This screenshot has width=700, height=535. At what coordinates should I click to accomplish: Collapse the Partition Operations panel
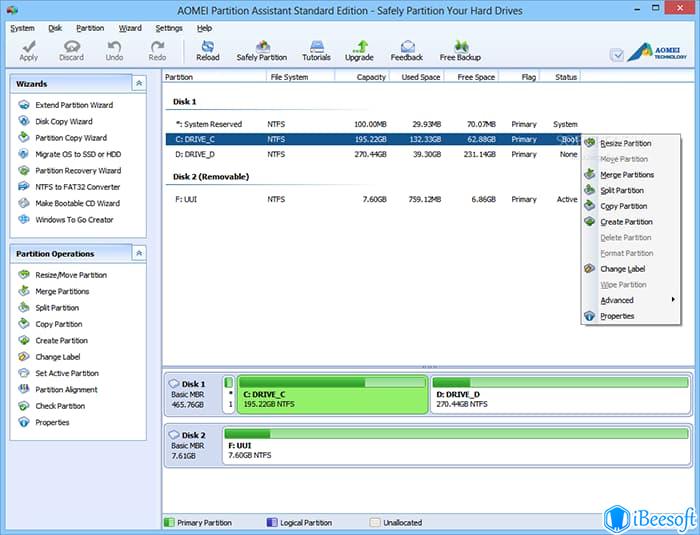139,253
